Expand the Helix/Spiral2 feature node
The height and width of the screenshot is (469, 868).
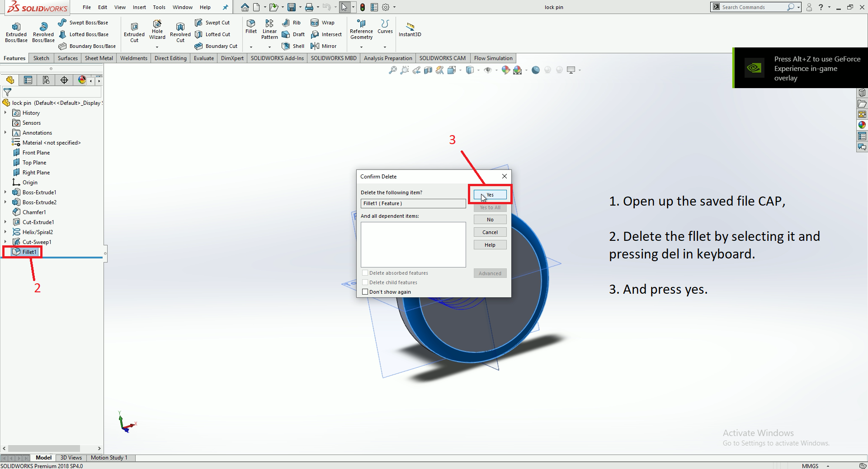tap(5, 232)
